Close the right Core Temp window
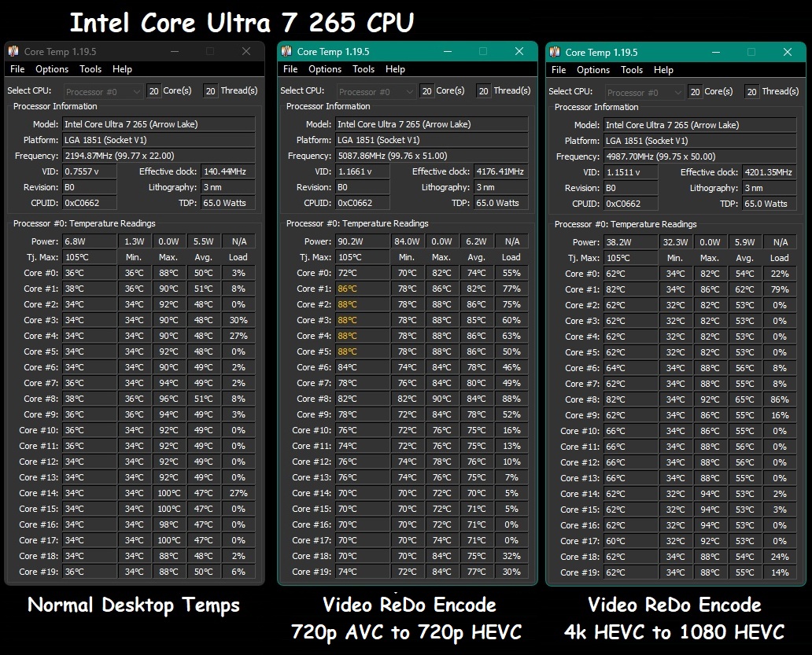 coord(788,52)
